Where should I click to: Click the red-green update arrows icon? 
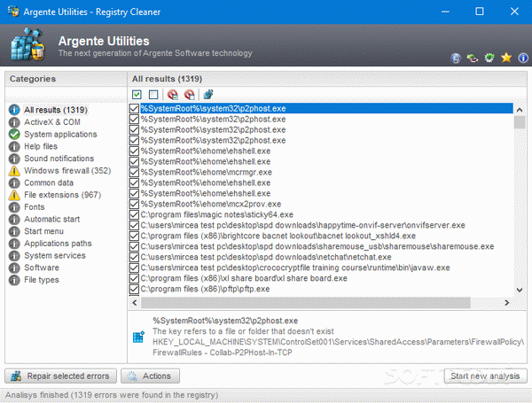click(473, 58)
